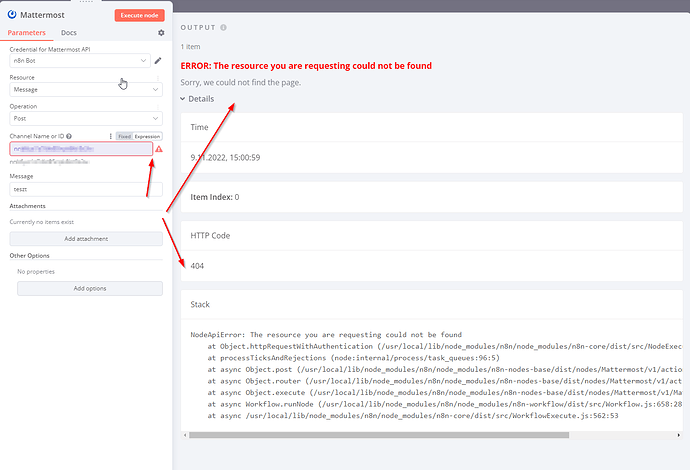Click the Execute node button
Viewport: 690px width, 470px height.
(139, 15)
